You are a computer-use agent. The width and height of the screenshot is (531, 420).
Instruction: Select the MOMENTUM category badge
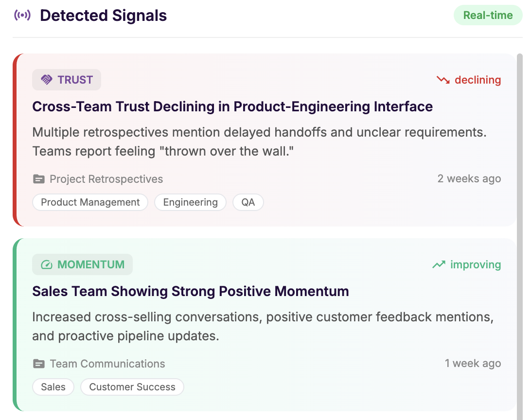(82, 264)
